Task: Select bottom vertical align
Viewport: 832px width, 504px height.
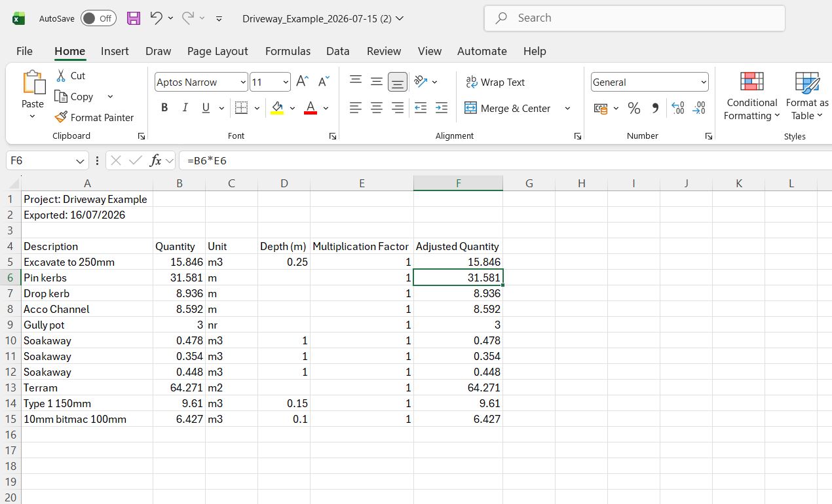Action: pyautogui.click(x=398, y=82)
